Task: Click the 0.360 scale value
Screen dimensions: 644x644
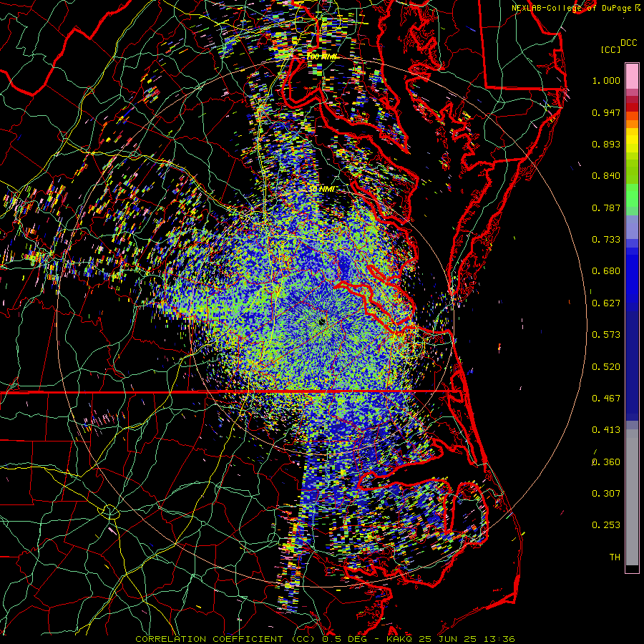Action: click(x=606, y=462)
